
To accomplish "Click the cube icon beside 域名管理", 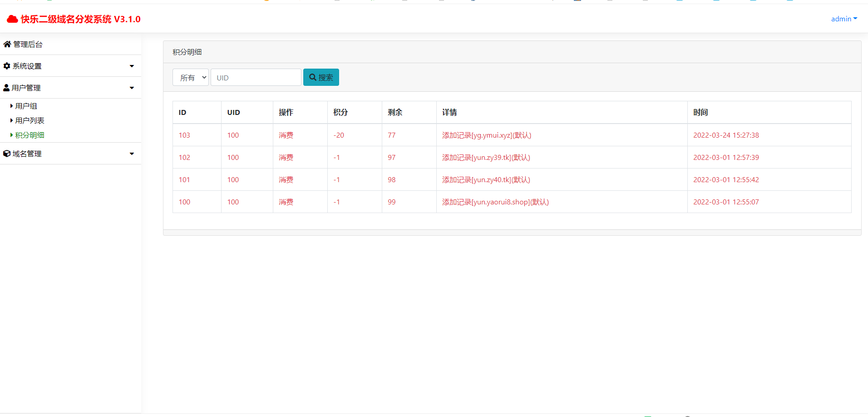I will (x=7, y=154).
